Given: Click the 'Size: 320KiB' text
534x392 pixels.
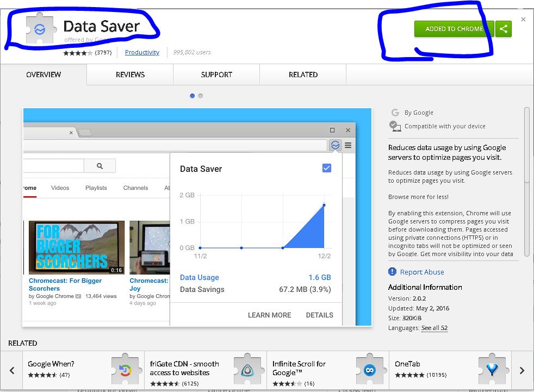Looking at the screenshot, I should pos(405,318).
